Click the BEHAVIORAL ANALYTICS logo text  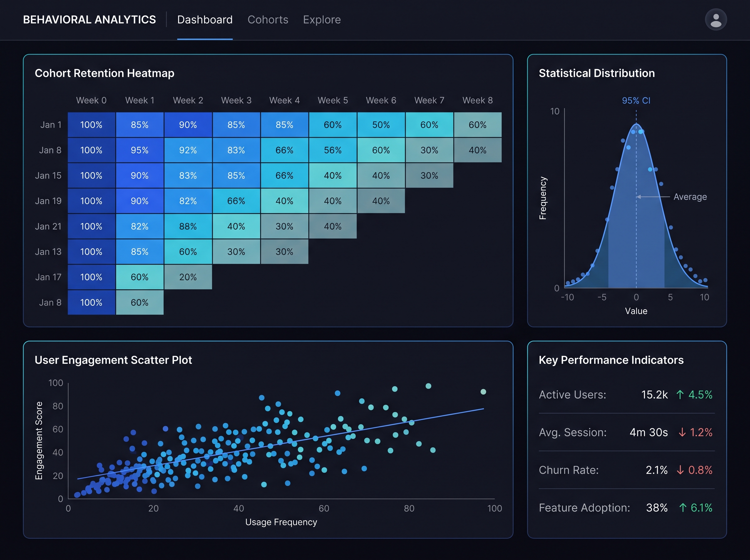click(89, 20)
